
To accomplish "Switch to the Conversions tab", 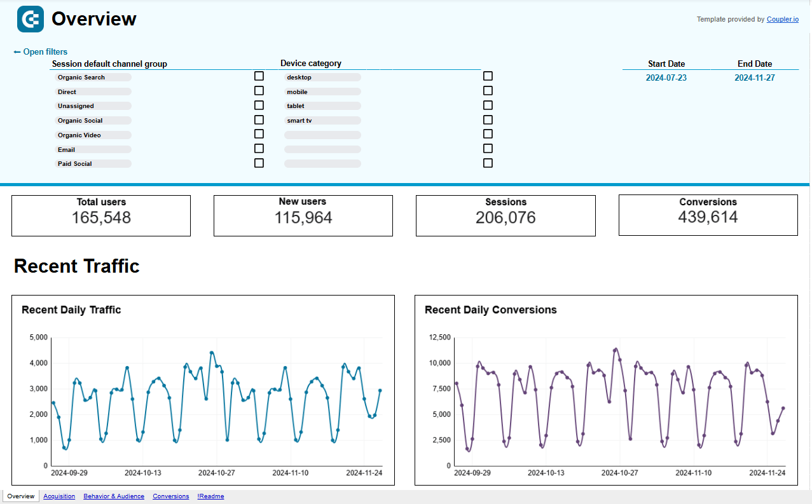I will (x=170, y=496).
